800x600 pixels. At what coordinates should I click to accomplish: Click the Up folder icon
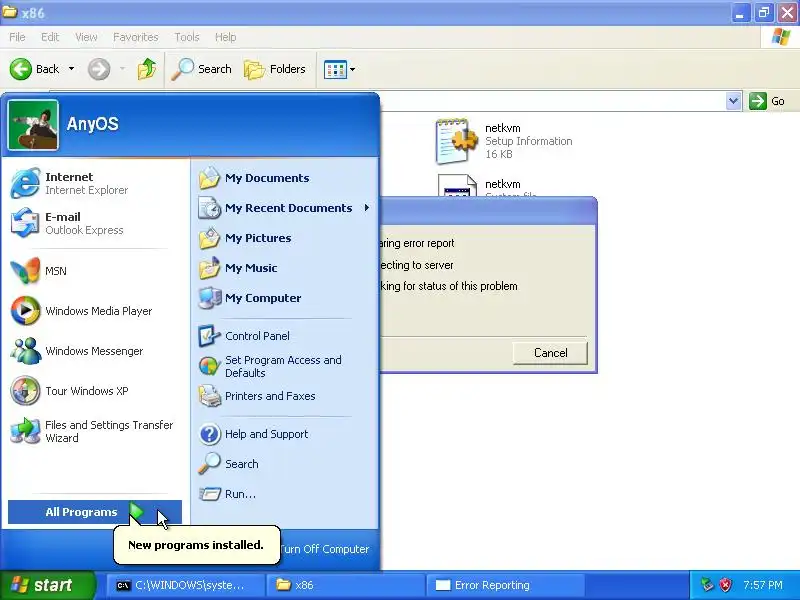[x=147, y=69]
